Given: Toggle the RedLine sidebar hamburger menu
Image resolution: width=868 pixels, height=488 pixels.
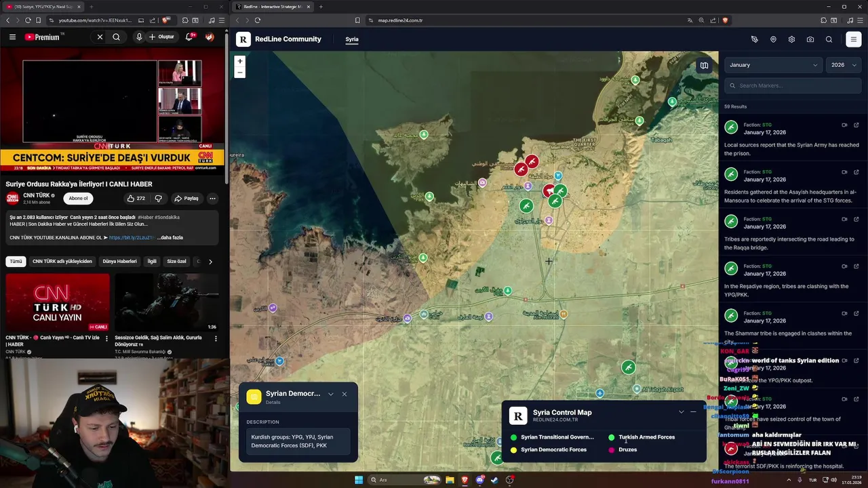Looking at the screenshot, I should pos(854,39).
